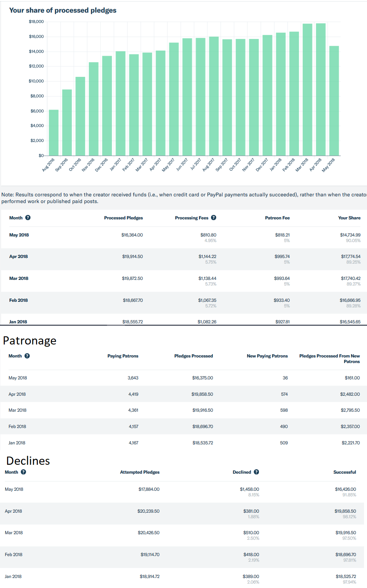Open the Month help tooltip under Declines

[x=23, y=472]
